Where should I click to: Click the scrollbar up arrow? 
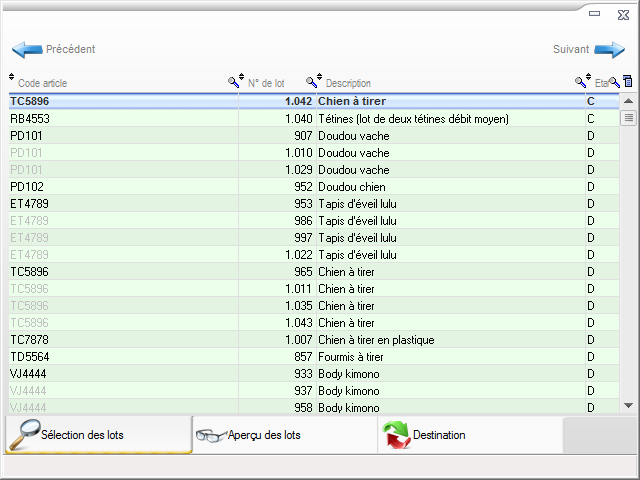click(x=628, y=101)
